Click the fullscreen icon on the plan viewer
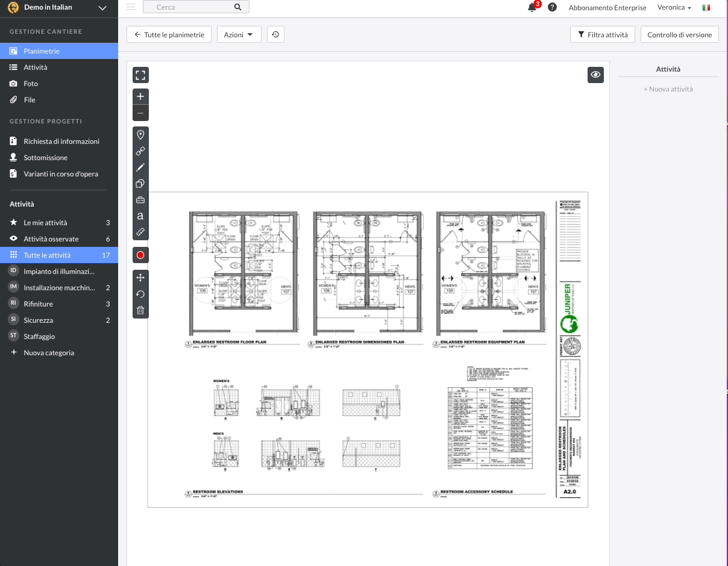Image resolution: width=728 pixels, height=566 pixels. pyautogui.click(x=140, y=75)
